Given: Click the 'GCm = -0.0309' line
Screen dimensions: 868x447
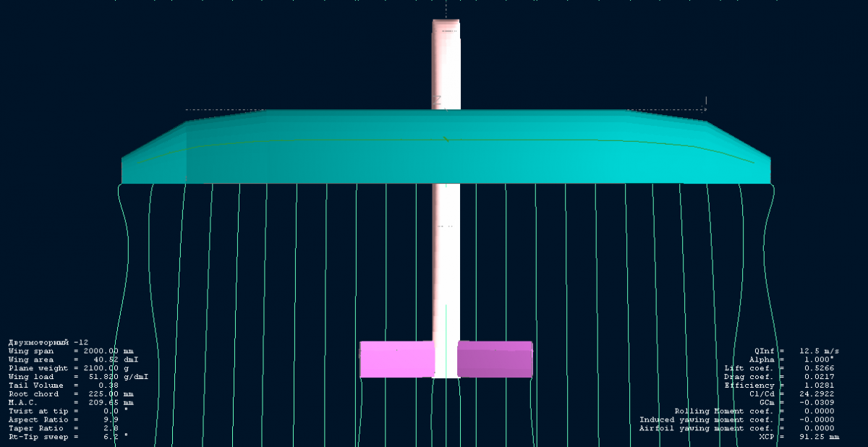Looking at the screenshot, I should [797, 403].
